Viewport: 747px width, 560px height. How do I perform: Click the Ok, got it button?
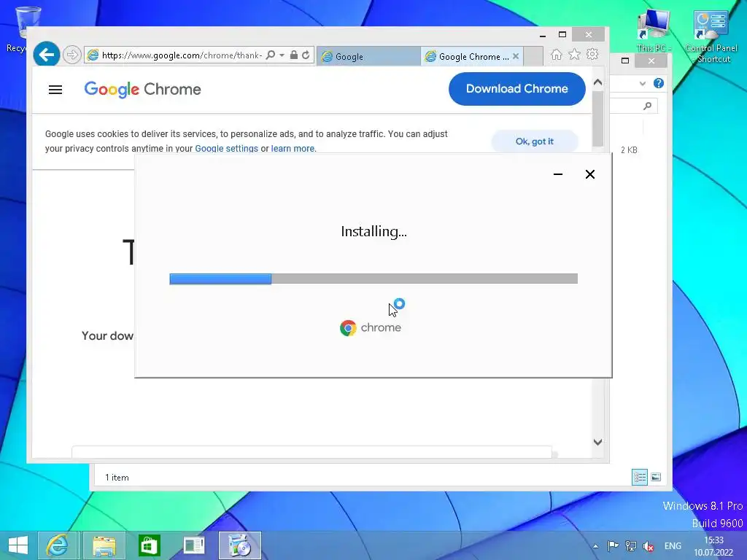535,141
